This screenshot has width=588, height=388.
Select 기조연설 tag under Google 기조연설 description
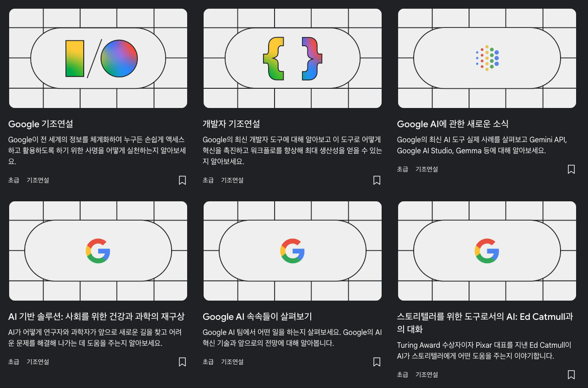pyautogui.click(x=38, y=180)
